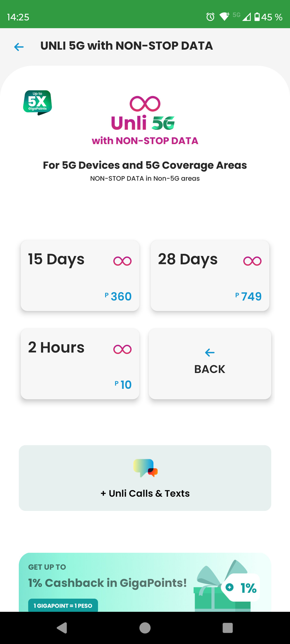Tap the 1% plus badge on gift
Viewport: 290px width, 644px height.
pos(241,588)
